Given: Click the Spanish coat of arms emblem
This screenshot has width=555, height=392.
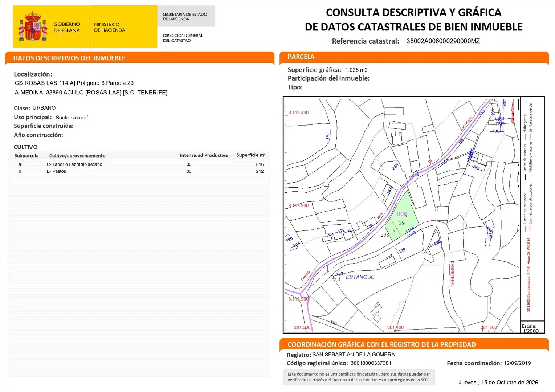Looking at the screenshot, I should [x=33, y=26].
